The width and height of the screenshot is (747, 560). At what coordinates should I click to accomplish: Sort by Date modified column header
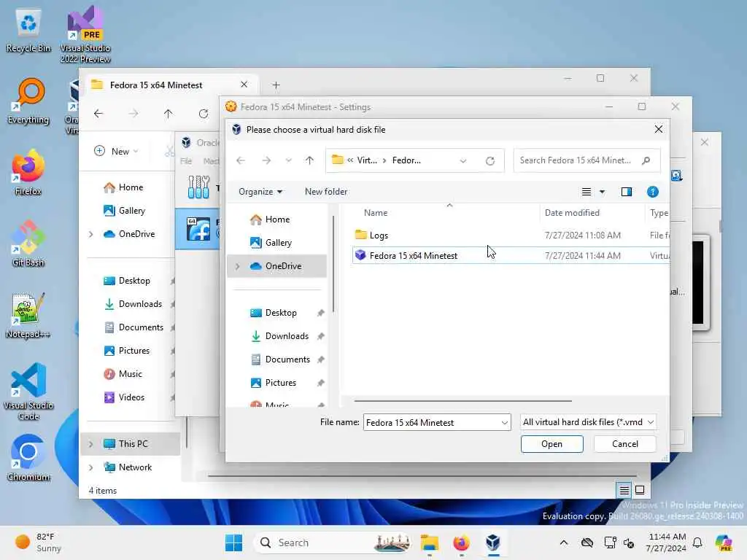pos(572,213)
